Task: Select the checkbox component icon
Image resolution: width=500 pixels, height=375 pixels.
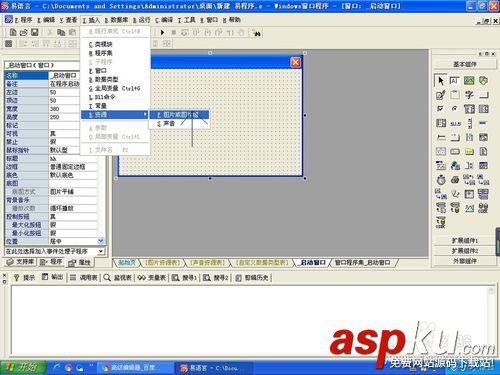Action: 441,109
